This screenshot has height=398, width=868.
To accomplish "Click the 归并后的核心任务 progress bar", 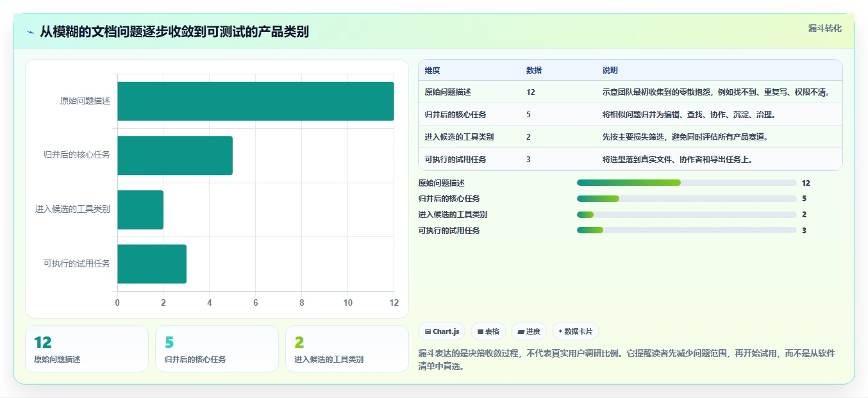I will [687, 199].
